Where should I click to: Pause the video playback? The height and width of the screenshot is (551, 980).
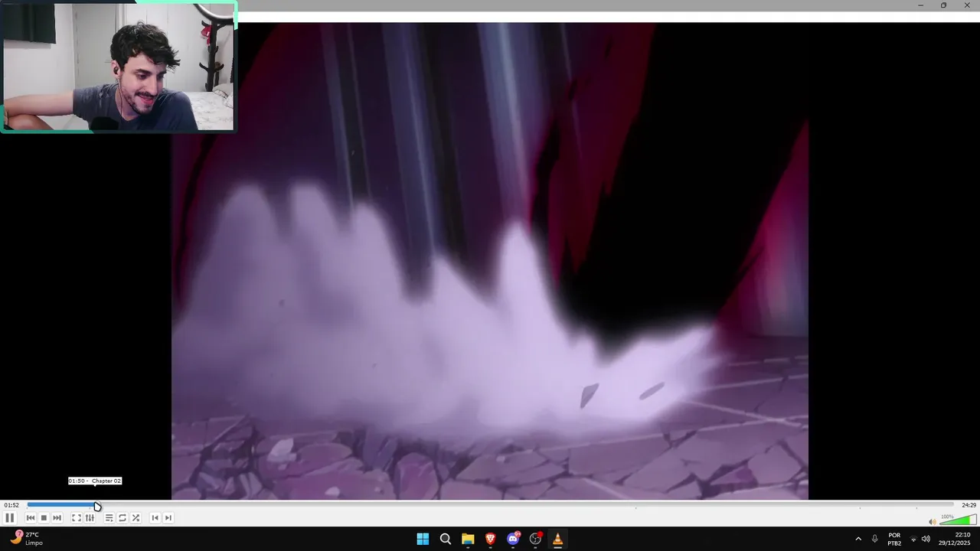pyautogui.click(x=10, y=518)
